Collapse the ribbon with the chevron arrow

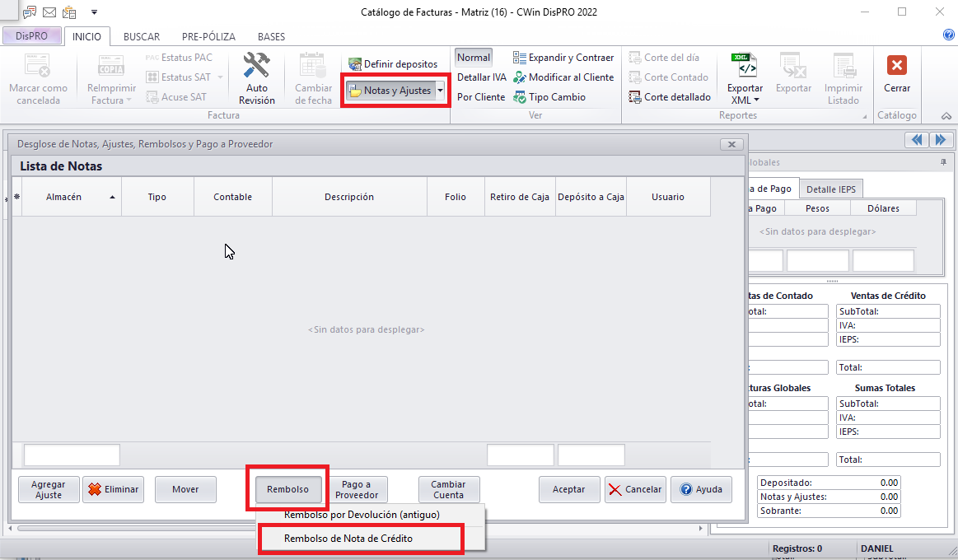click(946, 116)
